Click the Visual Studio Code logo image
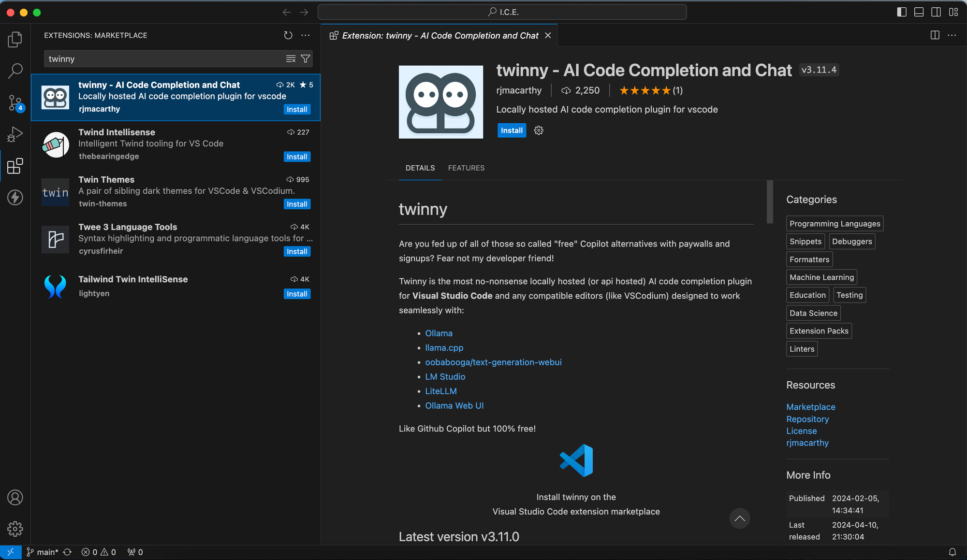Image resolution: width=967 pixels, height=560 pixels. pyautogui.click(x=576, y=460)
